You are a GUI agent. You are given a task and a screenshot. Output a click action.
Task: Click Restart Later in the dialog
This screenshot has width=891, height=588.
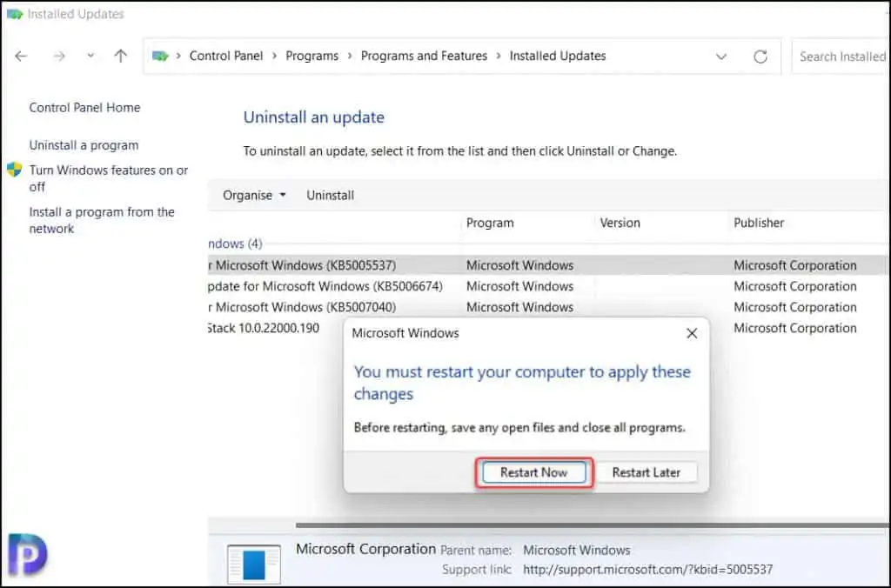pos(646,472)
